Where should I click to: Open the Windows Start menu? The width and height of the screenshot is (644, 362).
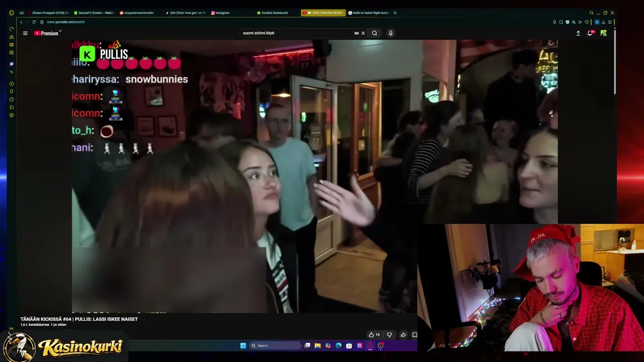point(244,346)
